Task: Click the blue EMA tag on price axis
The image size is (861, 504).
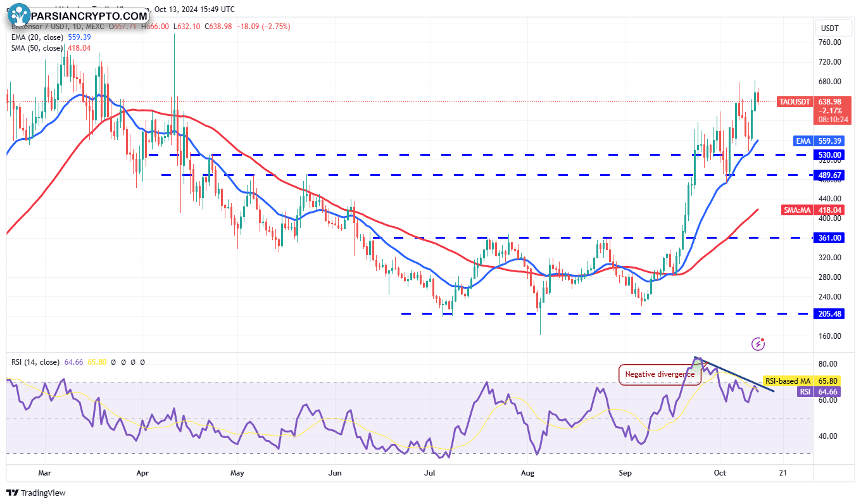Action: coord(803,141)
